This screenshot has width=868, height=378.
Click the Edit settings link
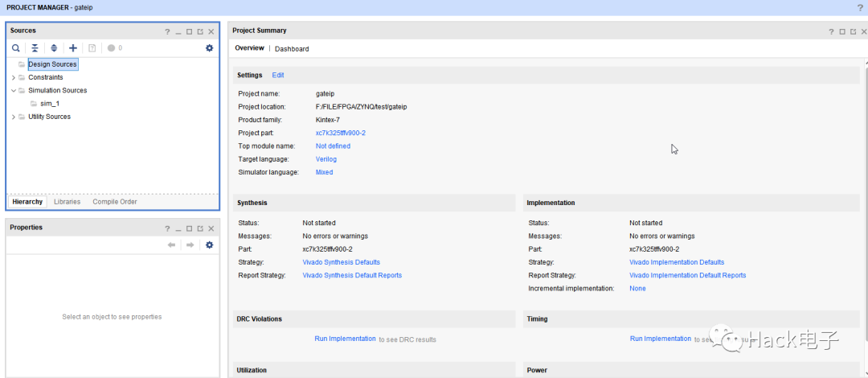pos(278,75)
